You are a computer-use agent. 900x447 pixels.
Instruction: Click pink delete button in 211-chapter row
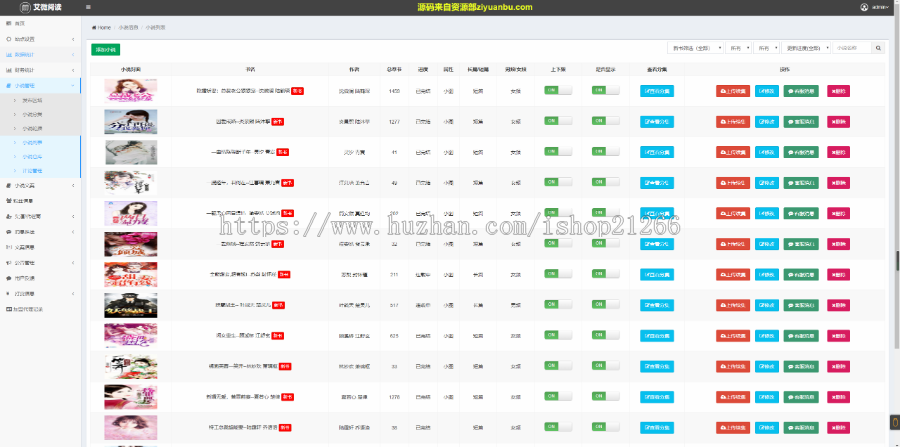839,274
